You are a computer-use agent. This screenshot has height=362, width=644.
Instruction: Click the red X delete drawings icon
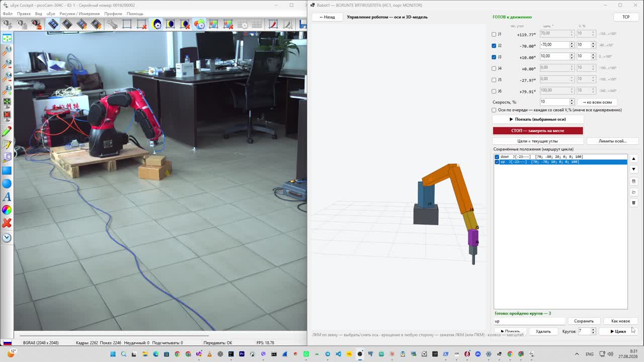pyautogui.click(x=7, y=223)
